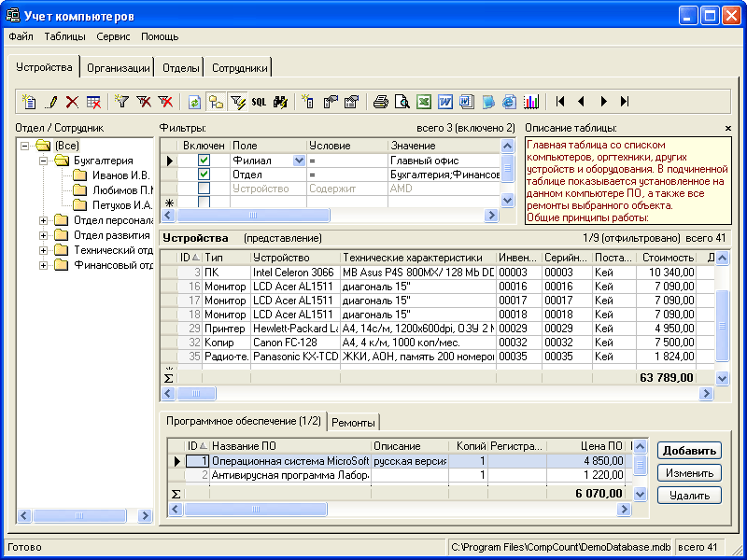The image size is (747, 560).
Task: Open the chart diagram icon
Action: [530, 102]
